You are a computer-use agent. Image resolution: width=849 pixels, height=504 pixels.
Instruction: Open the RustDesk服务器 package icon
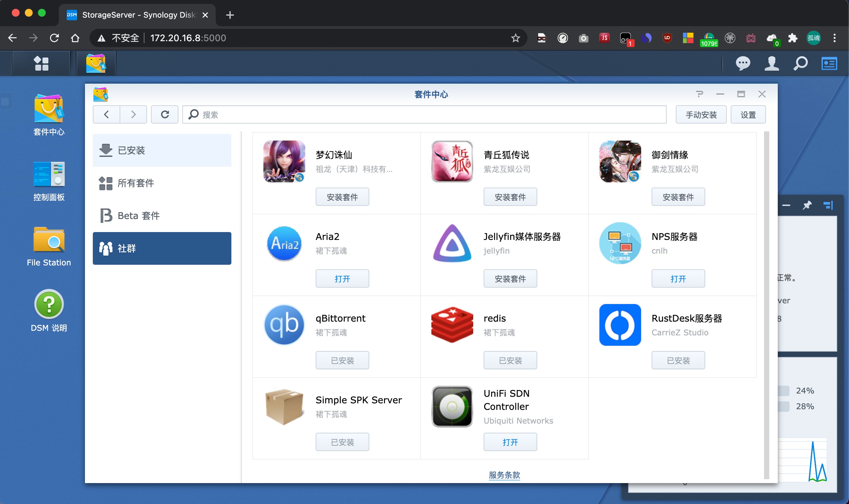620,325
